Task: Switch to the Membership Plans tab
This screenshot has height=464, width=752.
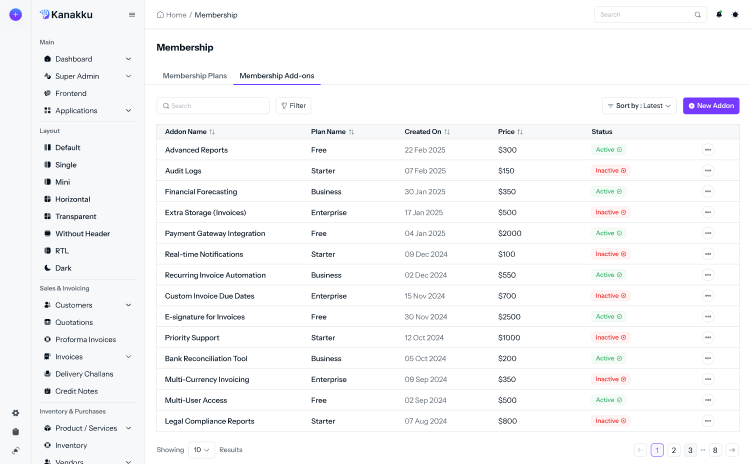Action: [195, 76]
